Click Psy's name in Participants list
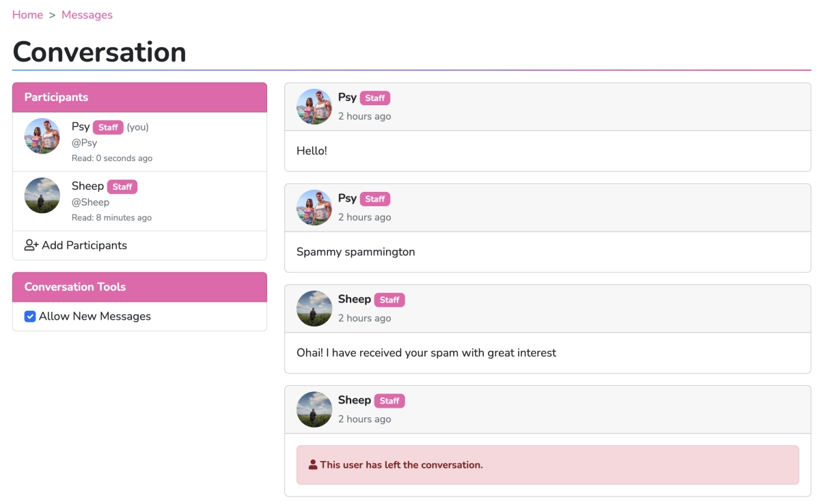 81,127
